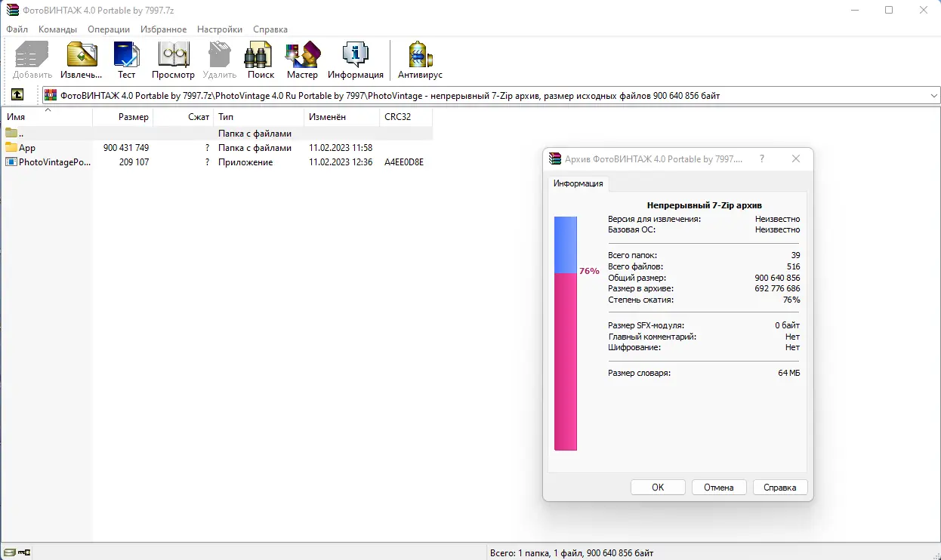Open the address bar path dropdown
Viewport: 941px width, 560px height.
click(933, 95)
